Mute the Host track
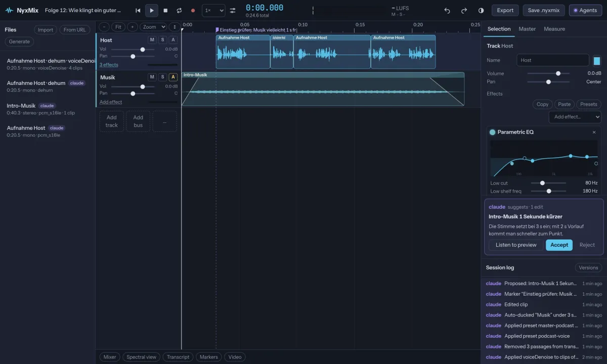The image size is (607, 364). [x=152, y=40]
